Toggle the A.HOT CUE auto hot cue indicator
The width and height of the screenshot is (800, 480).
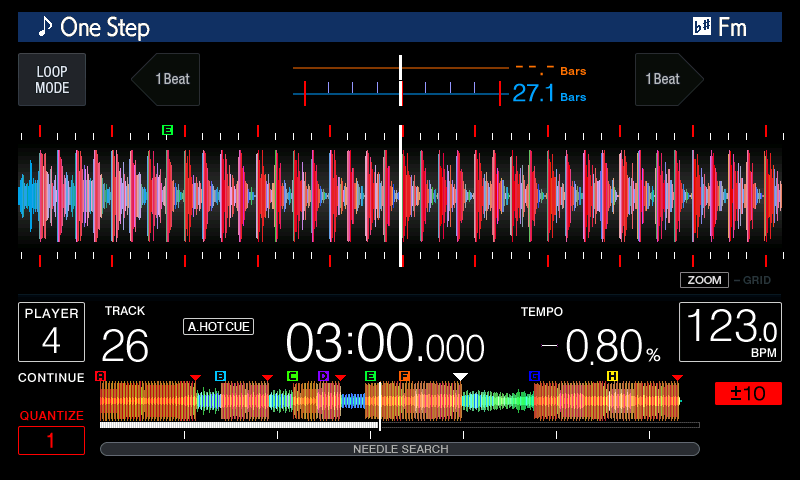coord(218,326)
